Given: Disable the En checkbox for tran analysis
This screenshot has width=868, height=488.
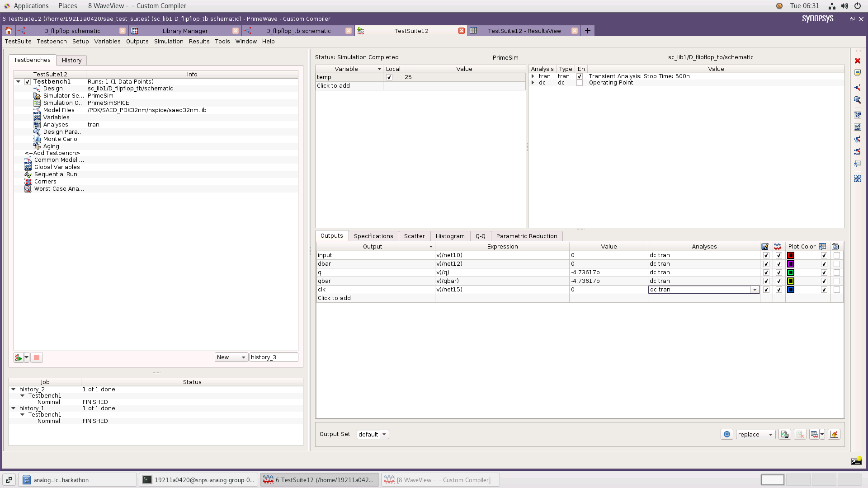Looking at the screenshot, I should (x=580, y=76).
